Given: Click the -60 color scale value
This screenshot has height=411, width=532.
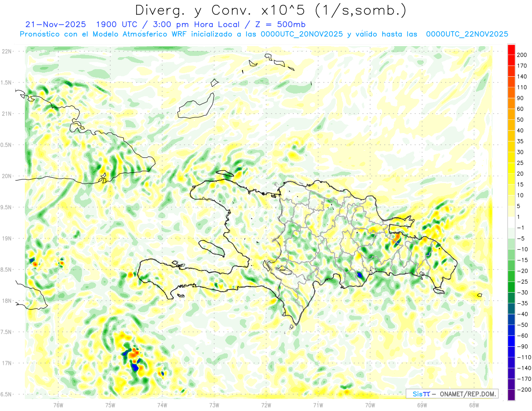Looking at the screenshot, I should 522,336.
